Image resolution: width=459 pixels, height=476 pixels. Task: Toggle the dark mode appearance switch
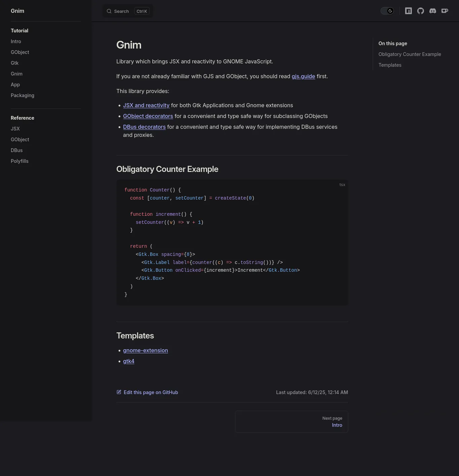tap(387, 11)
